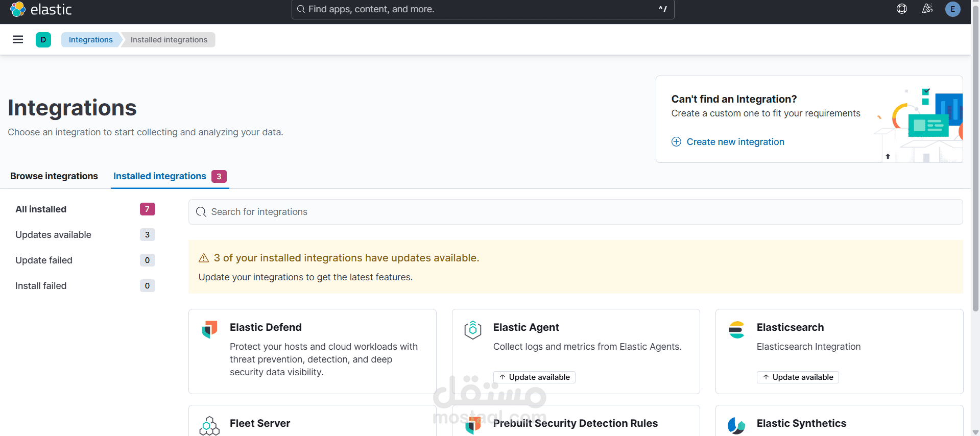This screenshot has height=436, width=980.
Task: Open the Elastic Synthetics integration card
Action: pyautogui.click(x=840, y=421)
